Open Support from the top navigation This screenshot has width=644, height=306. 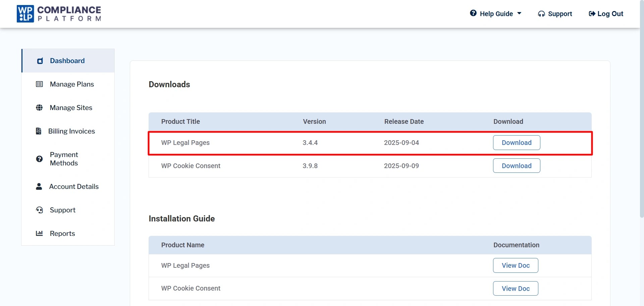(555, 14)
